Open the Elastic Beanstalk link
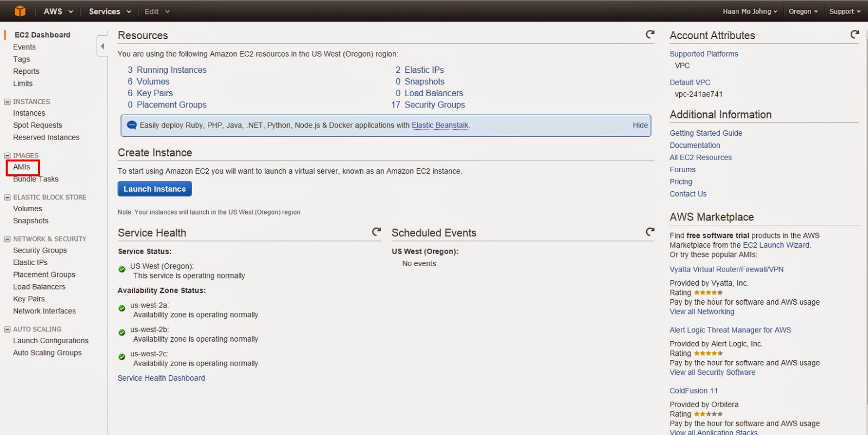Image resolution: width=868 pixels, height=435 pixels. pos(440,125)
